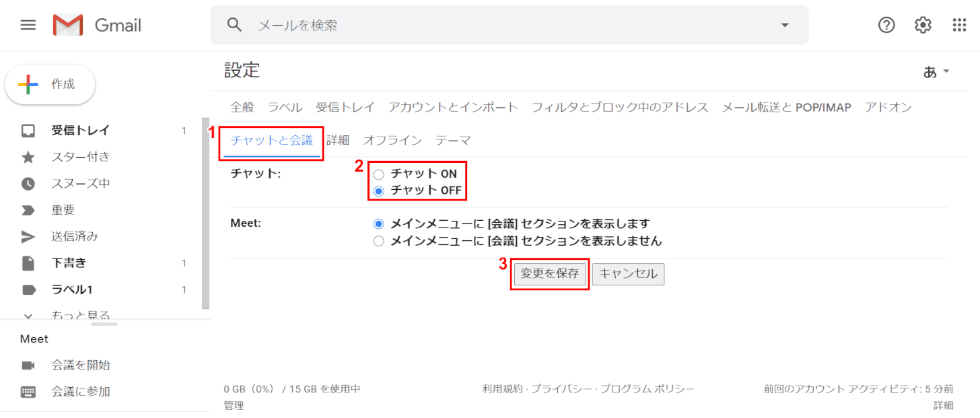Open the 利用規約 link
The image size is (980, 418).
[502, 388]
